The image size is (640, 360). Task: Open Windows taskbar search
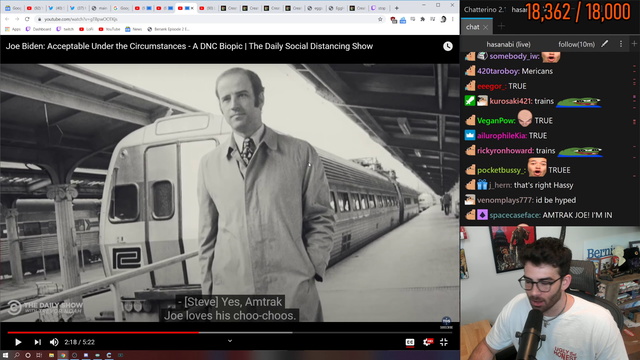click(17, 355)
